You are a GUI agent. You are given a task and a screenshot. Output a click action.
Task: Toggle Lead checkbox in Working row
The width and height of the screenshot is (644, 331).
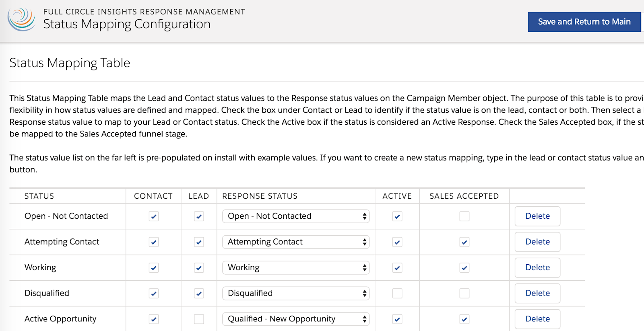[199, 268]
